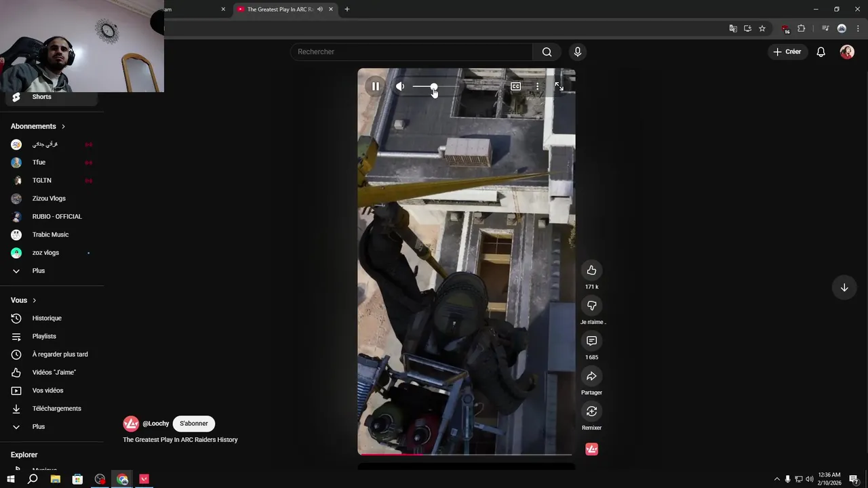868x488 pixels.
Task: Open the media control music-note button
Action: [825, 28]
